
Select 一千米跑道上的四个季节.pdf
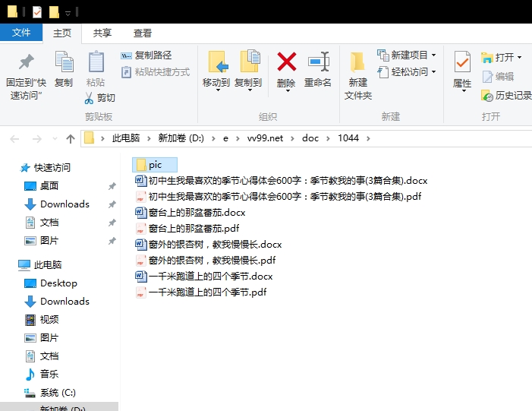[201, 292]
